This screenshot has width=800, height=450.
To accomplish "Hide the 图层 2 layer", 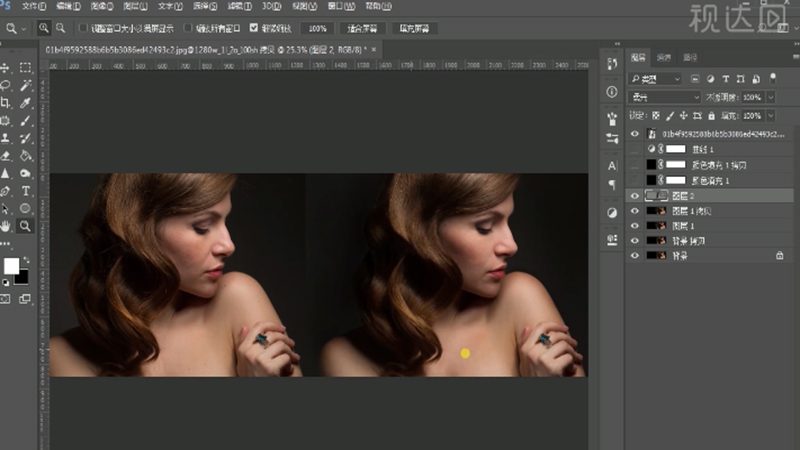I will [x=635, y=196].
